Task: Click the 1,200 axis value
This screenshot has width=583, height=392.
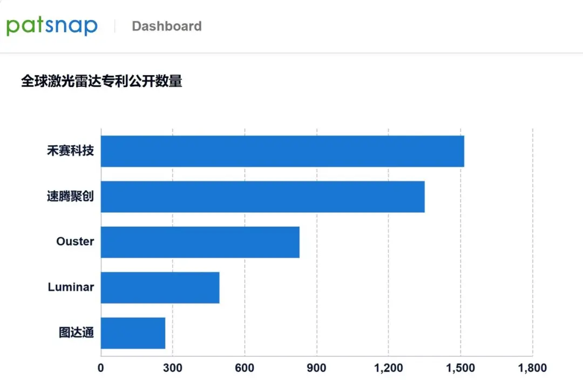Action: (x=389, y=368)
